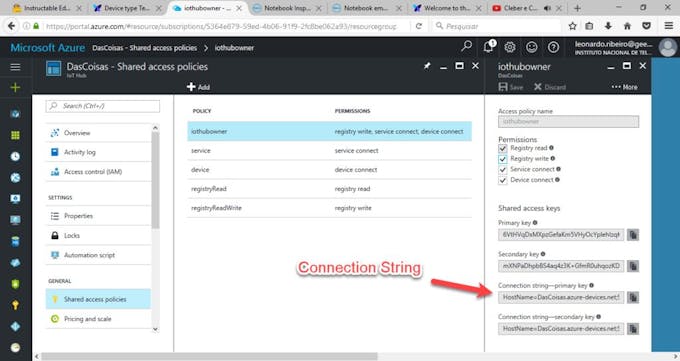Select the iothubowner policy row
The height and width of the screenshot is (361, 680).
pyautogui.click(x=330, y=131)
